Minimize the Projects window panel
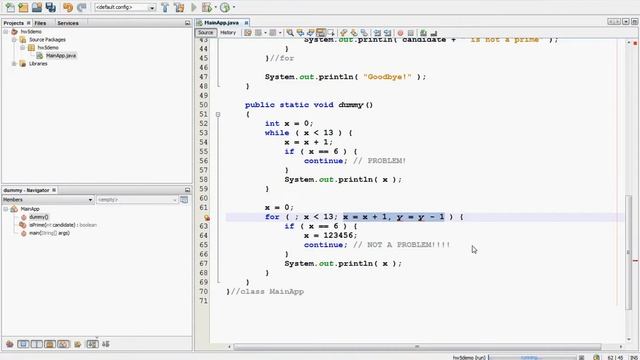The width and height of the screenshot is (640, 360). point(187,23)
